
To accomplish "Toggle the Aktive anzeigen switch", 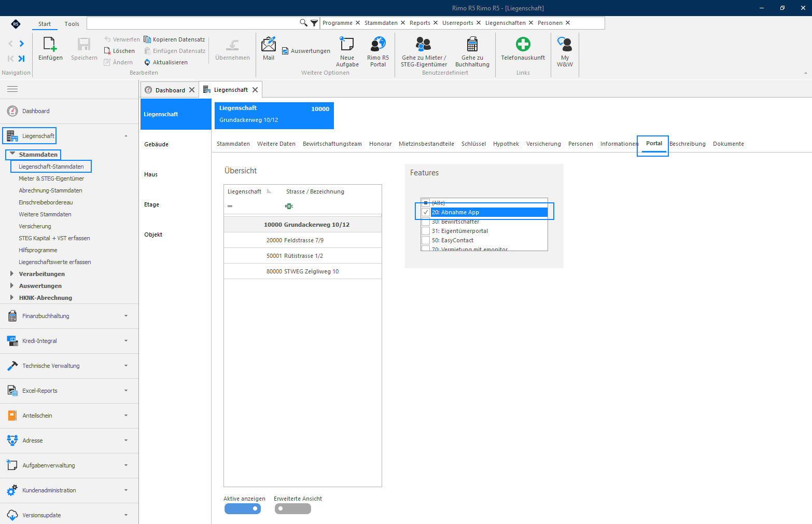I will coord(243,509).
